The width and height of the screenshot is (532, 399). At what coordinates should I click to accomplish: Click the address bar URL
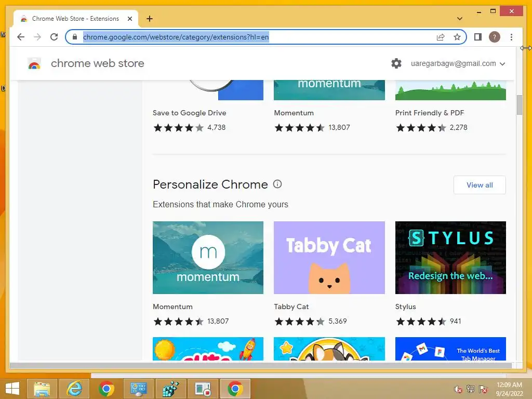[x=176, y=37]
